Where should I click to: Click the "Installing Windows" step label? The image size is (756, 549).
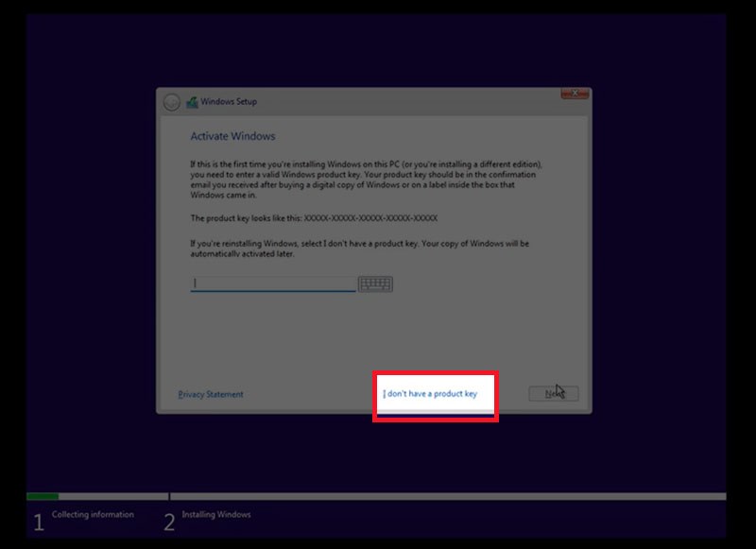click(216, 514)
